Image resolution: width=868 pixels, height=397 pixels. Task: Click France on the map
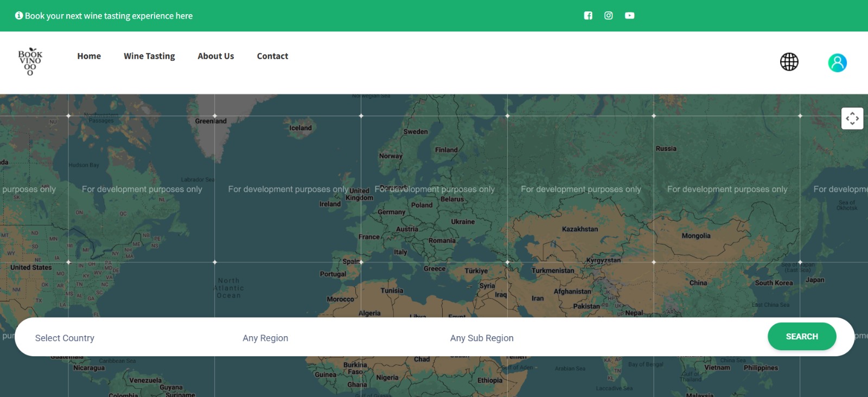pyautogui.click(x=369, y=237)
